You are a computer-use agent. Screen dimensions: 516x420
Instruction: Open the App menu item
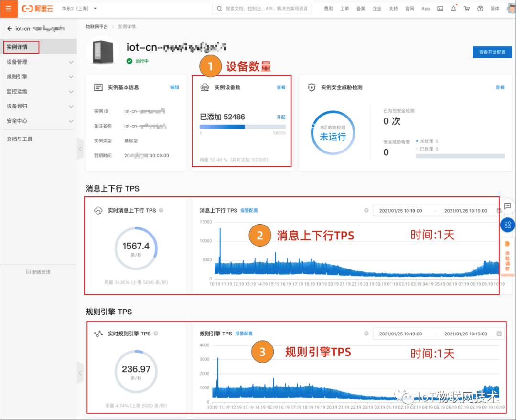tap(426, 9)
